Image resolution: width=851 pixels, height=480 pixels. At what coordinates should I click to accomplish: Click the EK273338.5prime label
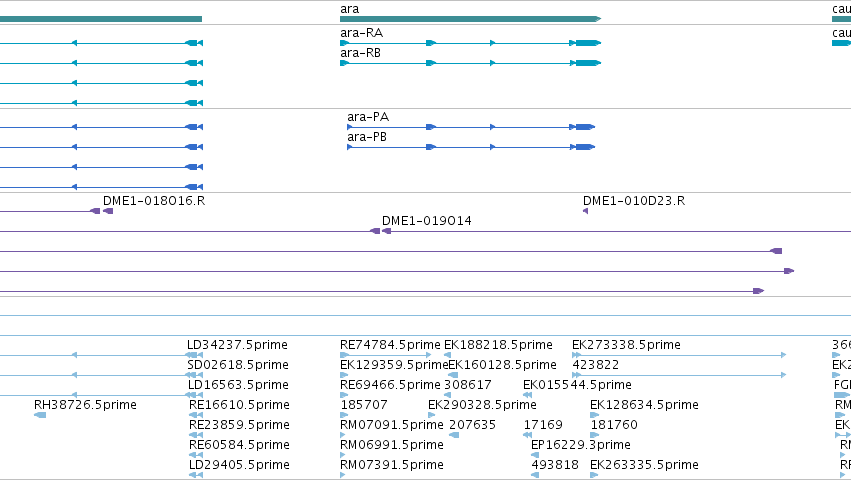click(x=626, y=345)
